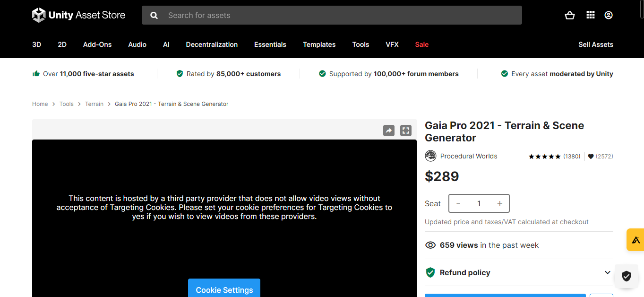The height and width of the screenshot is (297, 644).
Task: Open the five-star rating reviews
Action: coord(545,157)
